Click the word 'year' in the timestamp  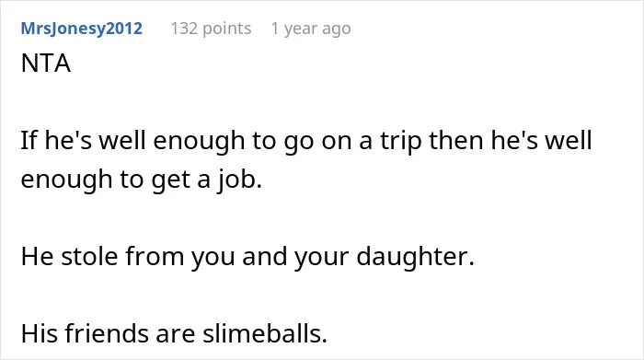[301, 29]
